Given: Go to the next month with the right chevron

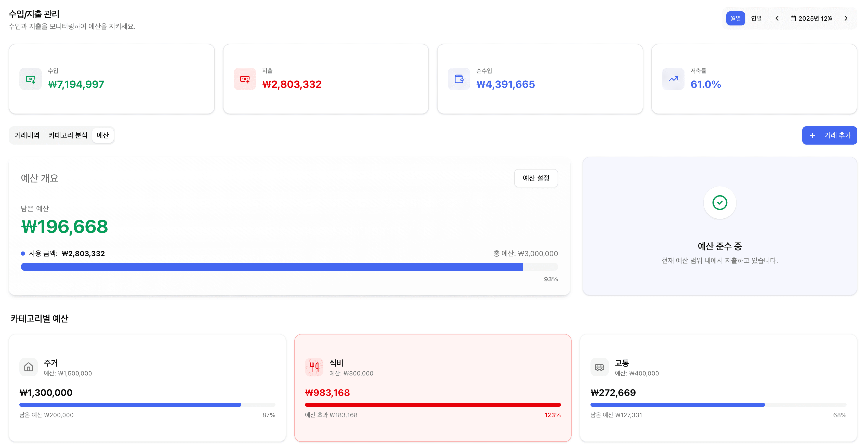Looking at the screenshot, I should pyautogui.click(x=846, y=19).
